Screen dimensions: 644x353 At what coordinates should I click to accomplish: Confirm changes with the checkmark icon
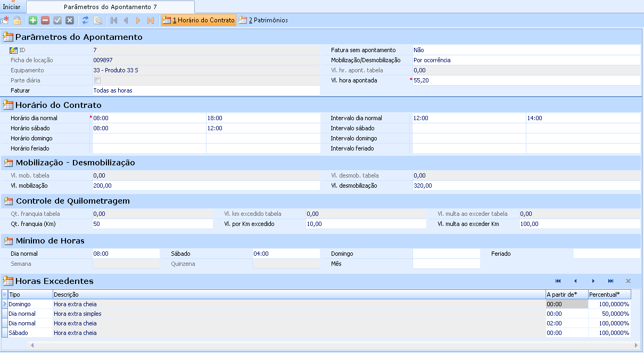point(57,20)
